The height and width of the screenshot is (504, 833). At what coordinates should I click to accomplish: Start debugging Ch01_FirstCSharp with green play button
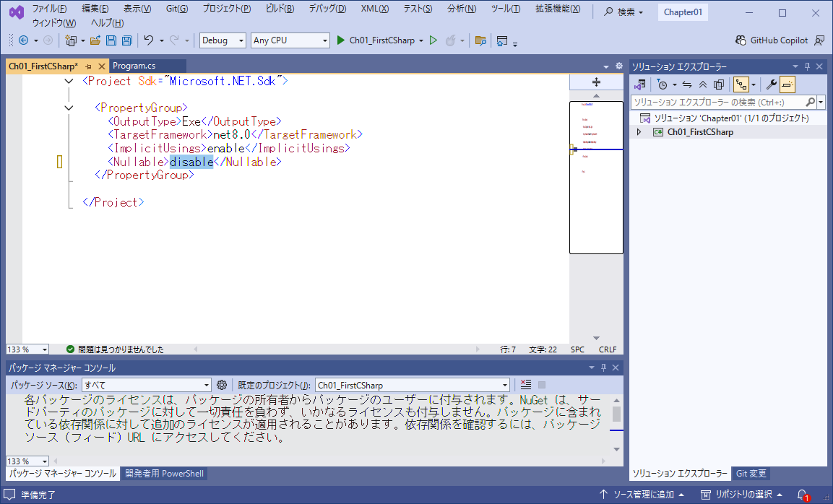coord(340,40)
